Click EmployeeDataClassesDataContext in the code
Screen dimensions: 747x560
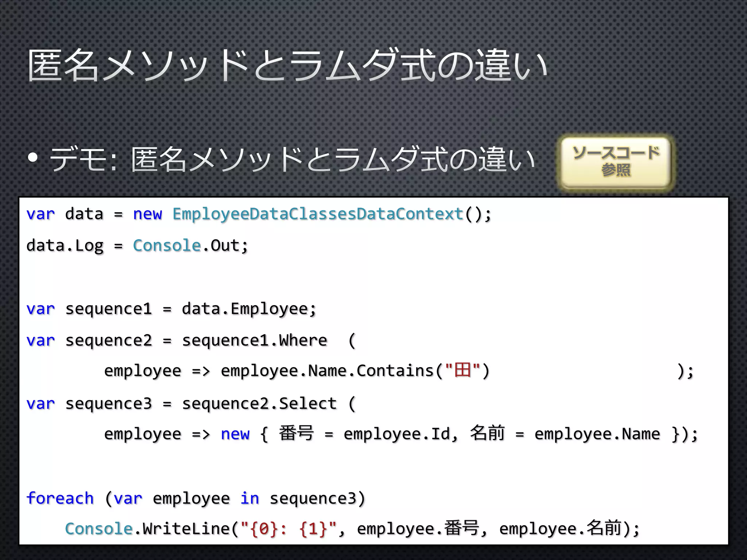318,214
